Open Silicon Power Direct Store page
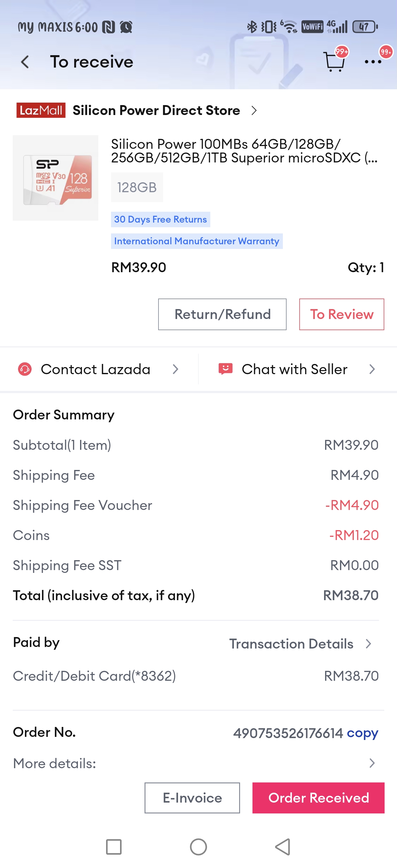The image size is (397, 868). point(156,111)
